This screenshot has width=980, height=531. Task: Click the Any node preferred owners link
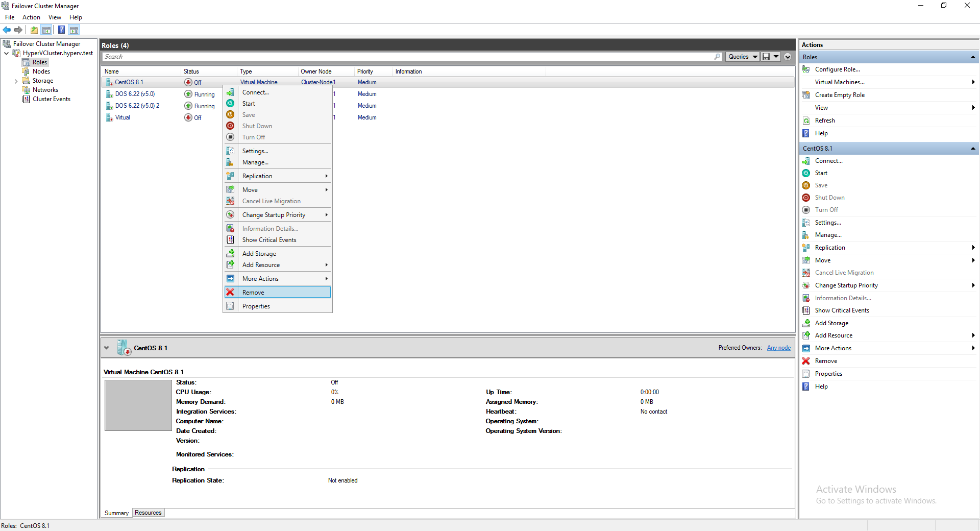(778, 348)
